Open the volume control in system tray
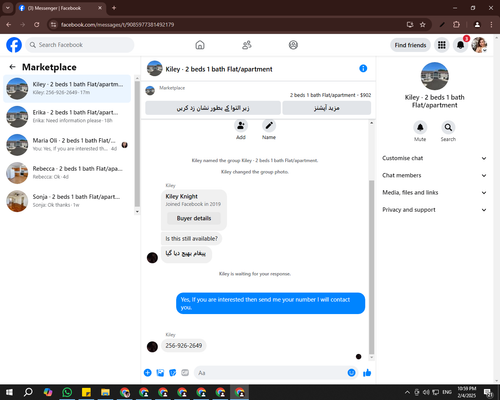The width and height of the screenshot is (500, 400). point(426,392)
